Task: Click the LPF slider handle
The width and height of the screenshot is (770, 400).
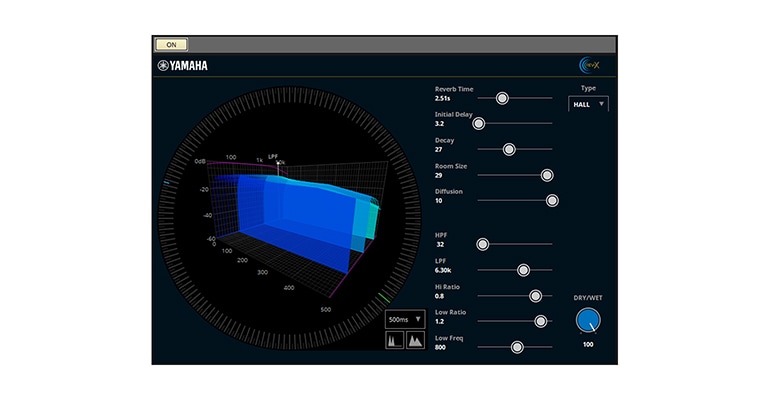Action: [523, 270]
